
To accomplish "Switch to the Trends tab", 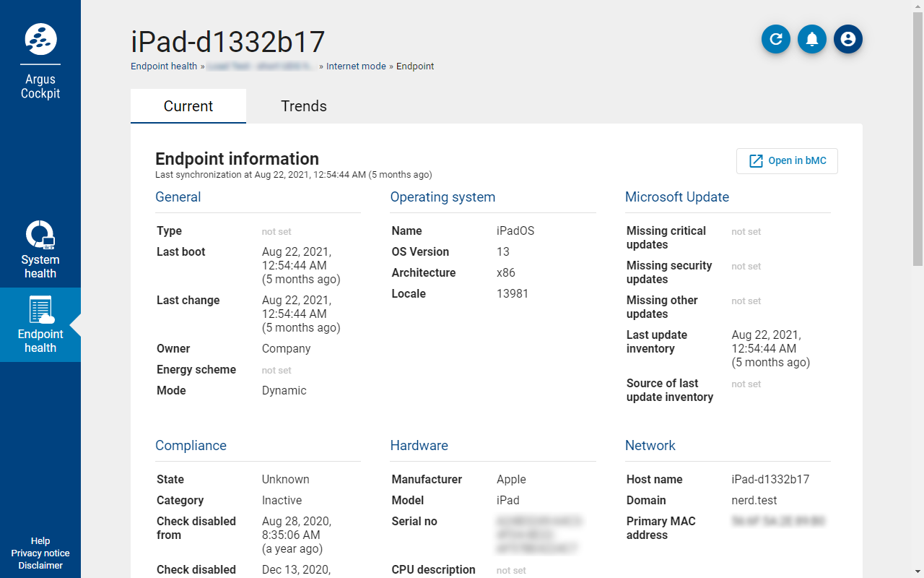I will (x=303, y=106).
